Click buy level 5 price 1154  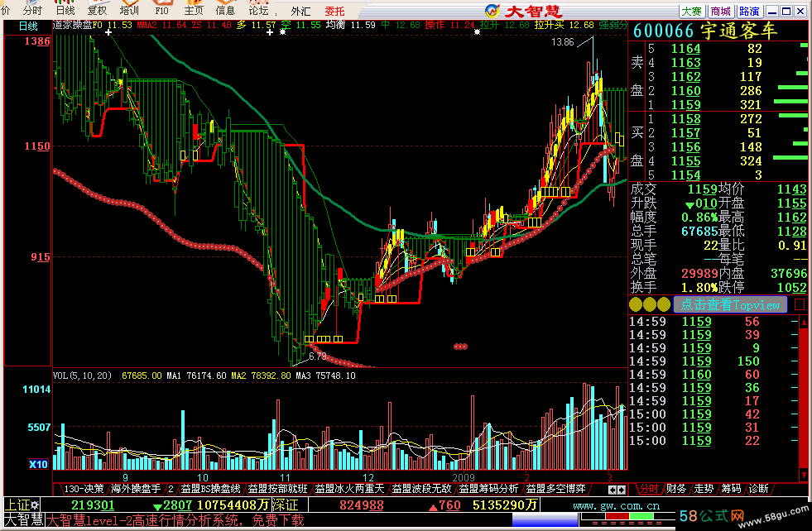[x=685, y=175]
